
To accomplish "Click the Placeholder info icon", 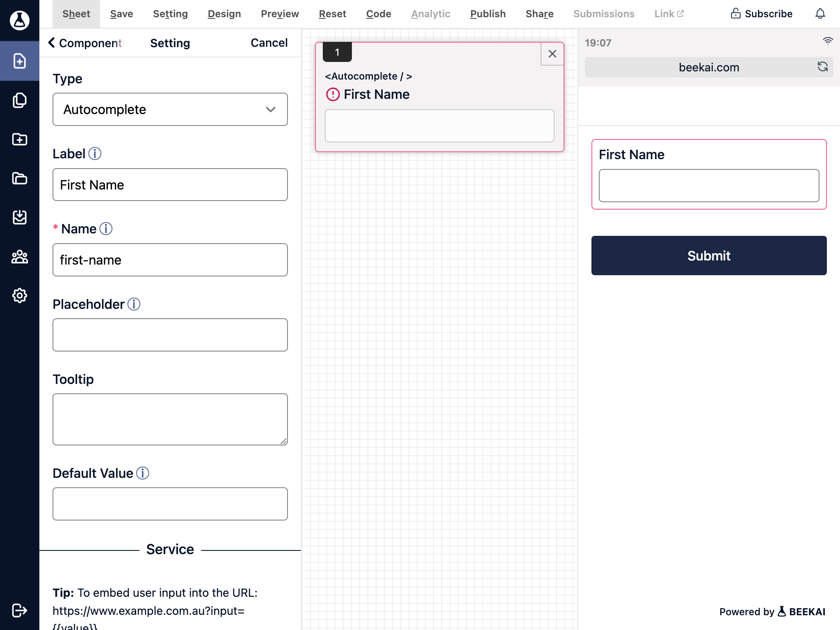I will point(134,304).
